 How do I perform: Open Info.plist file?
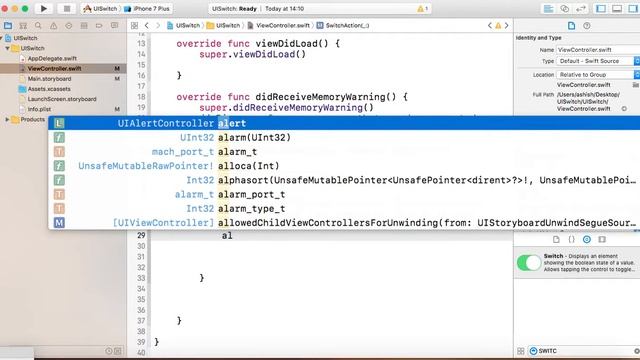click(39, 109)
